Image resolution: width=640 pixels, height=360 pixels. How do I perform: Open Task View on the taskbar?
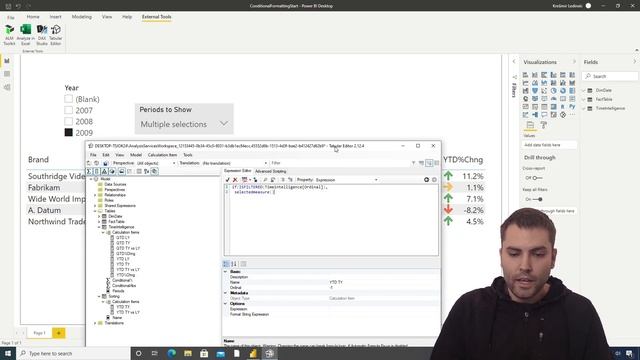tap(155, 353)
